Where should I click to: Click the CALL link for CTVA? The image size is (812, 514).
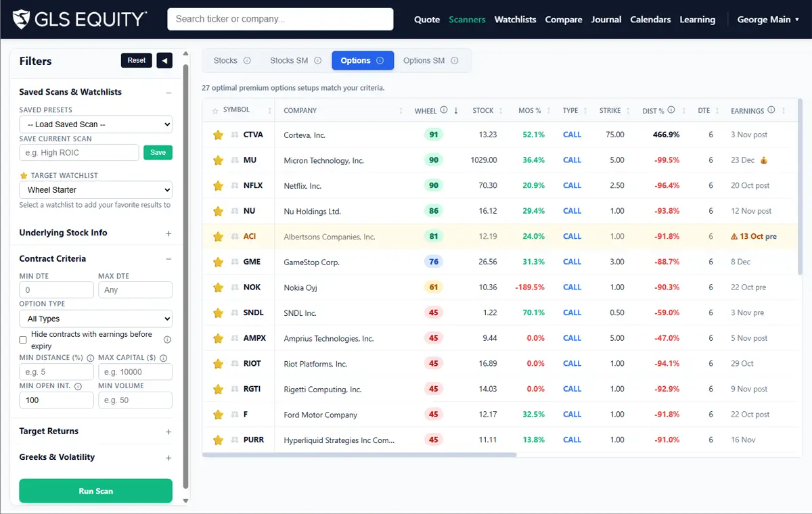[572, 135]
